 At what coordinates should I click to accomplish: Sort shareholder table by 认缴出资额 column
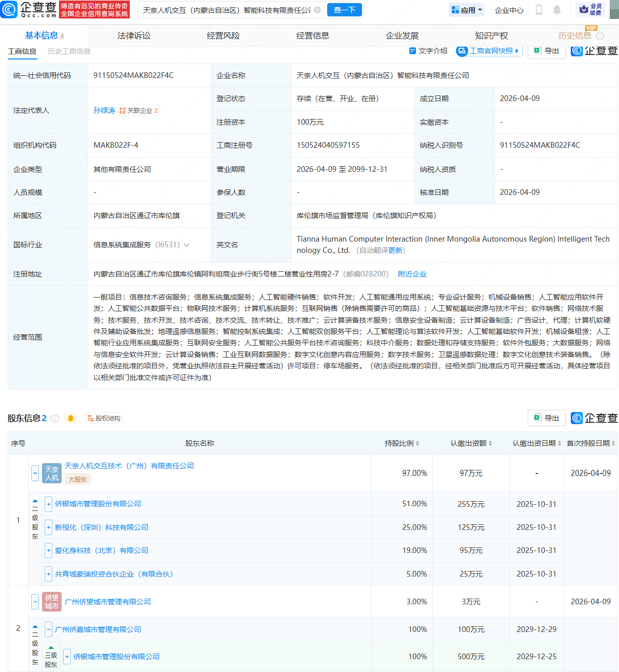coord(471,443)
